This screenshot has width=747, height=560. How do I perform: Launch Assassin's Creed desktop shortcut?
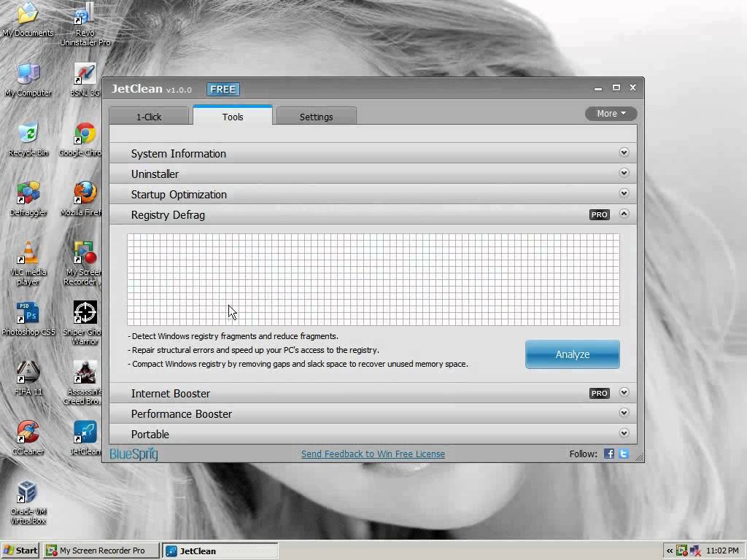coord(84,384)
